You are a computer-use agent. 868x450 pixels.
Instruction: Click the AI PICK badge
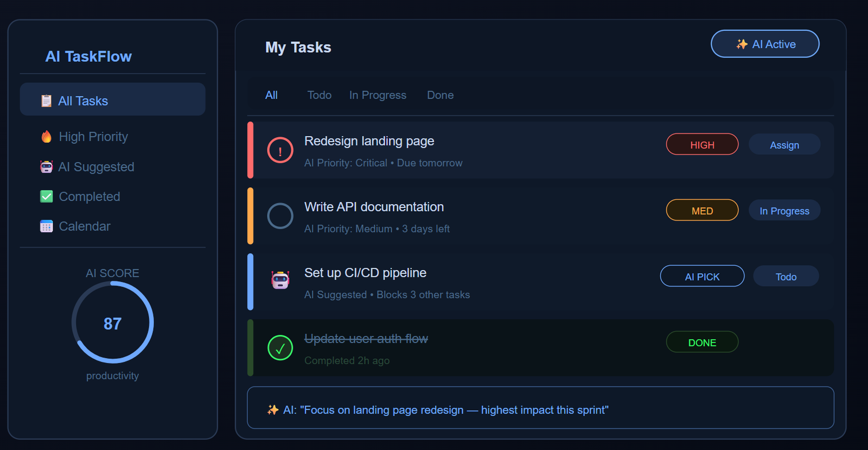tap(702, 277)
